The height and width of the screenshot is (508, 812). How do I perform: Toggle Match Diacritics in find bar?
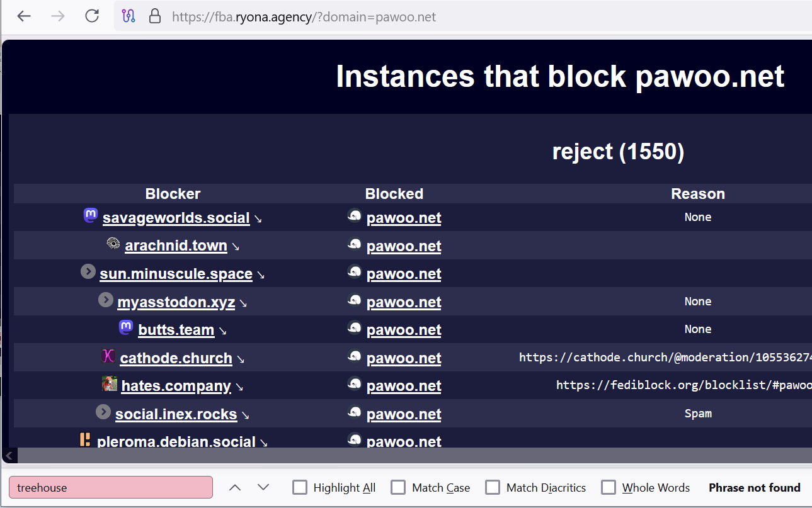pyautogui.click(x=493, y=487)
